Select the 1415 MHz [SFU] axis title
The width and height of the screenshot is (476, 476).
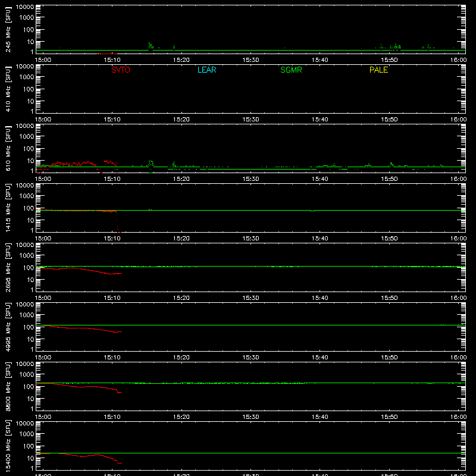[x=8, y=208]
